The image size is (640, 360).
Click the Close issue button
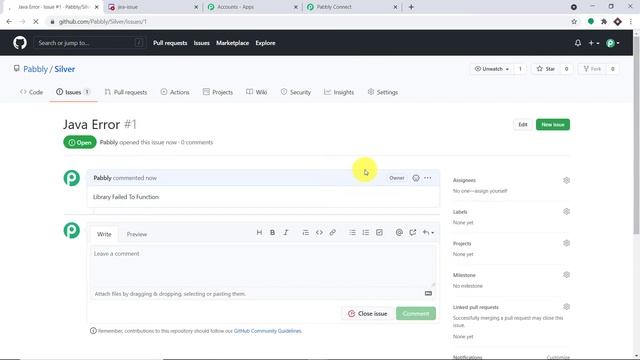[x=367, y=313]
